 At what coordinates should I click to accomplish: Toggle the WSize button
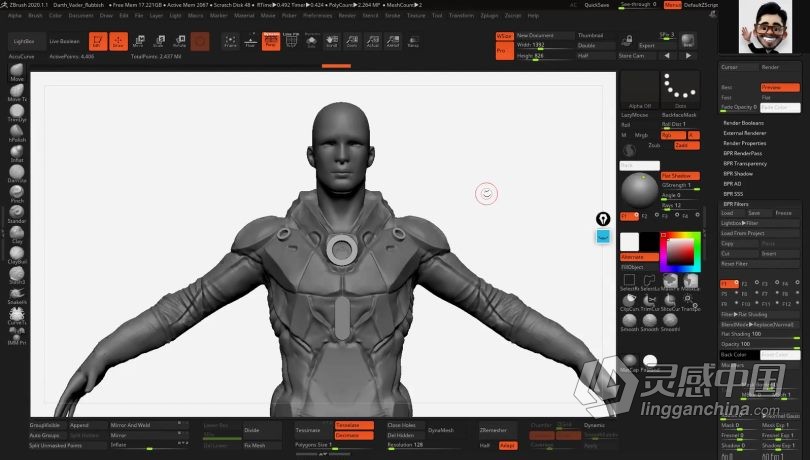(x=504, y=36)
